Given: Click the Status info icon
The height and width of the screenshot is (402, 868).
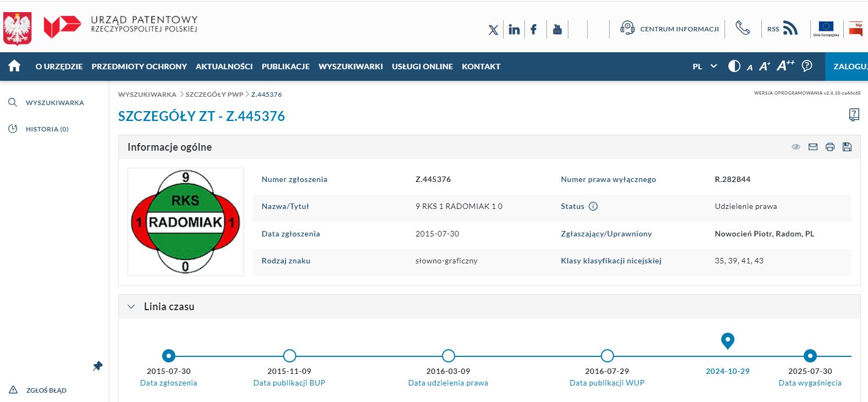Looking at the screenshot, I should [x=593, y=206].
